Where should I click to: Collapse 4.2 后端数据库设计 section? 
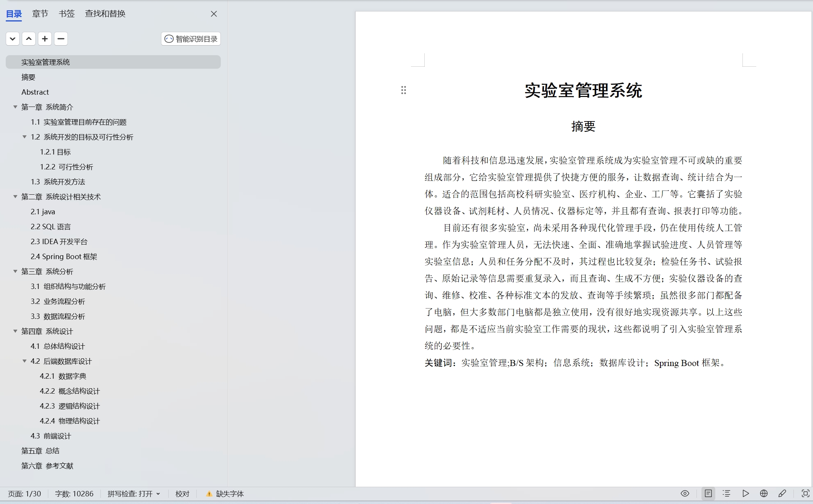click(25, 361)
